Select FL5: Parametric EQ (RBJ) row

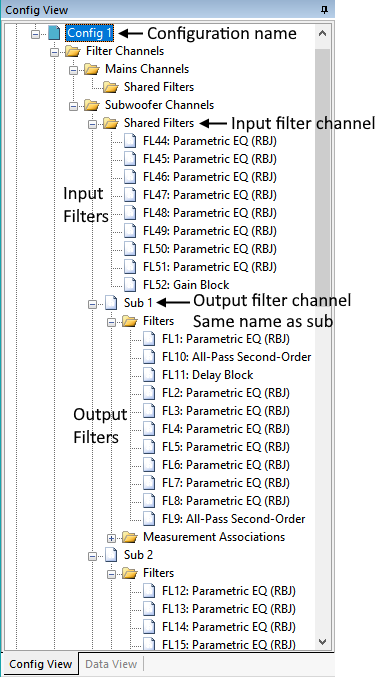coord(225,447)
